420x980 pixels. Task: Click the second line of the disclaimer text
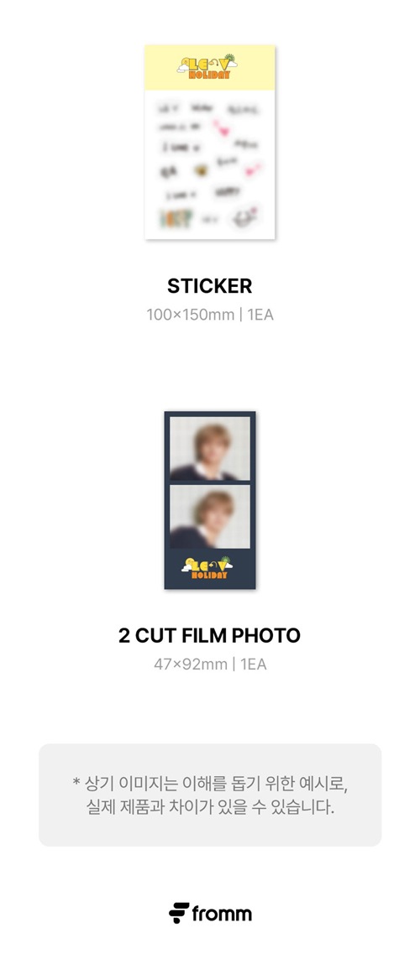click(210, 806)
